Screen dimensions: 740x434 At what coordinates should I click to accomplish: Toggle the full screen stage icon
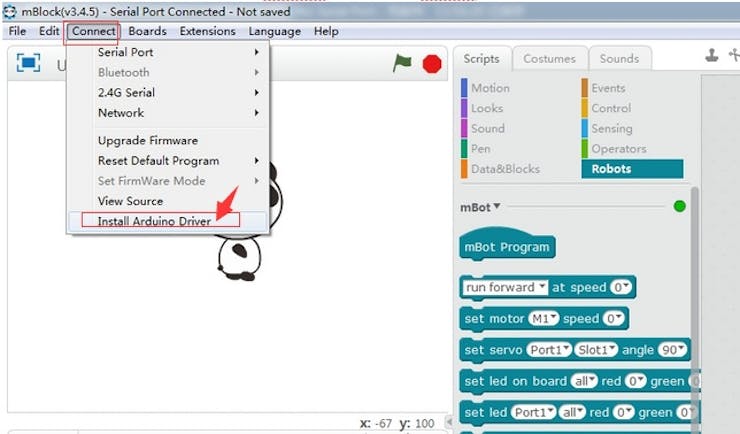(28, 63)
